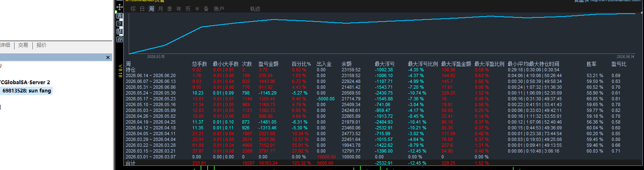Click the 余额 column header
644x170 pixels.
click(346, 64)
